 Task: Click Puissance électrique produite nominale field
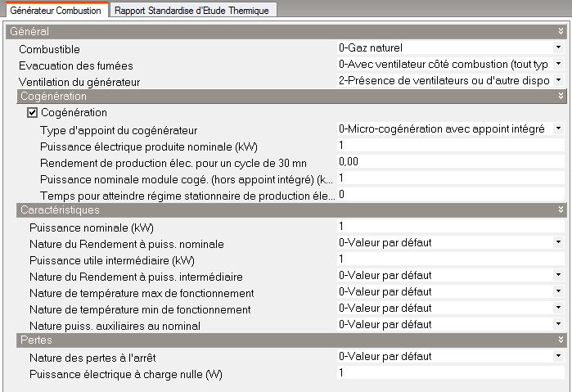[450, 146]
